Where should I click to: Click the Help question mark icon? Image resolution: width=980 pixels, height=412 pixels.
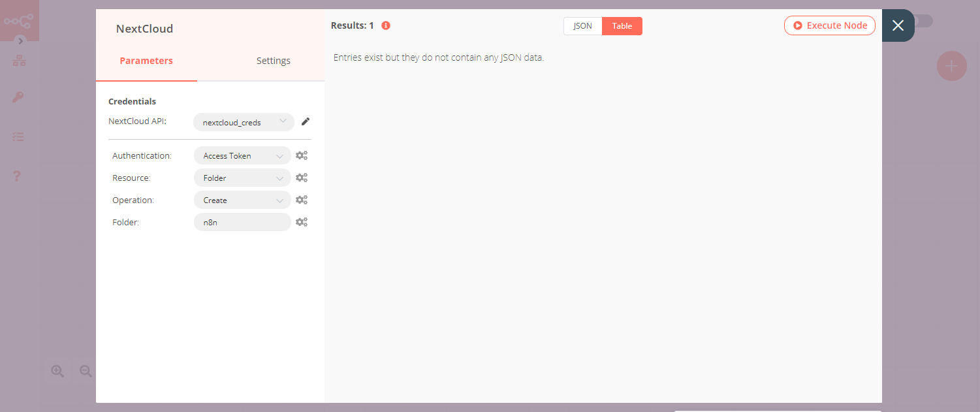point(17,176)
